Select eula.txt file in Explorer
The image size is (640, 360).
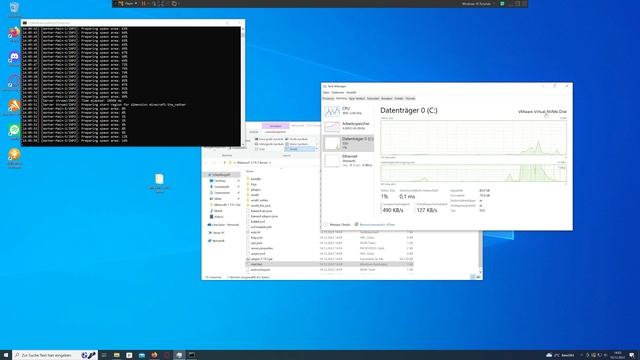pyautogui.click(x=256, y=232)
